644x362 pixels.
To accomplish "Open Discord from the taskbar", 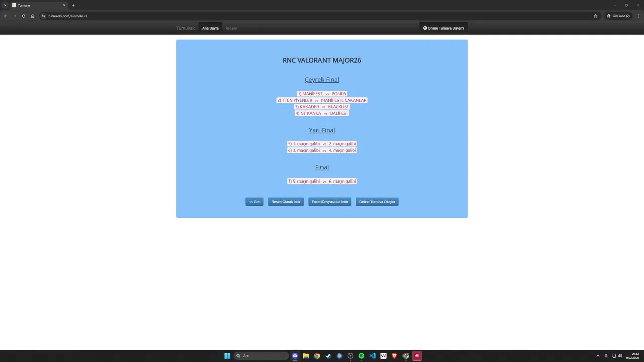I will coord(295,356).
